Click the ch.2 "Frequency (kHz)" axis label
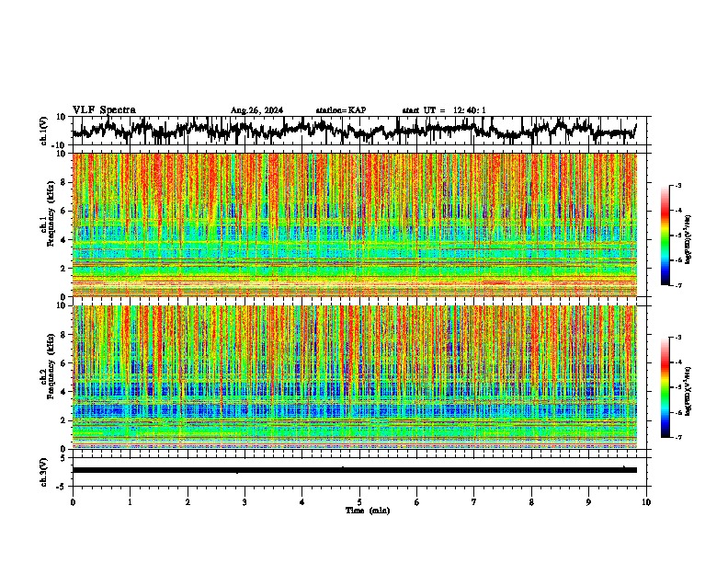 (51, 365)
